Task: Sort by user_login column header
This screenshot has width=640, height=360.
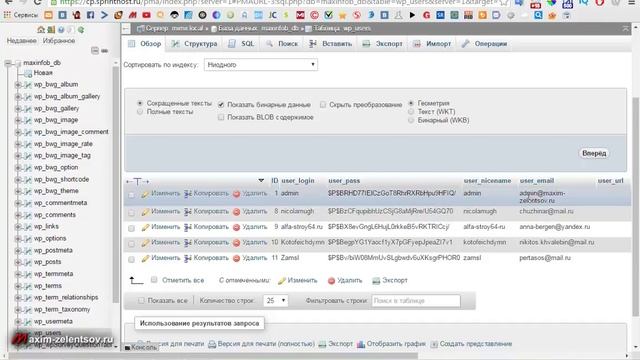Action: pos(298,180)
